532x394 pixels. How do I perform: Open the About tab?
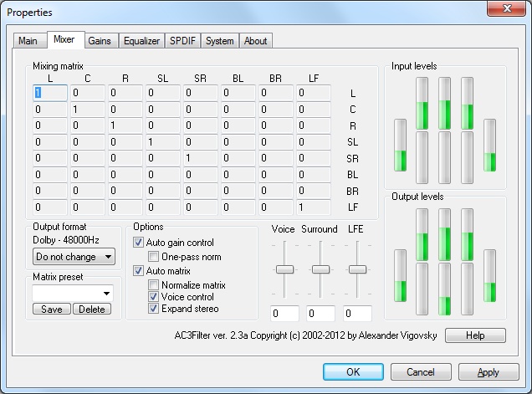[x=255, y=41]
